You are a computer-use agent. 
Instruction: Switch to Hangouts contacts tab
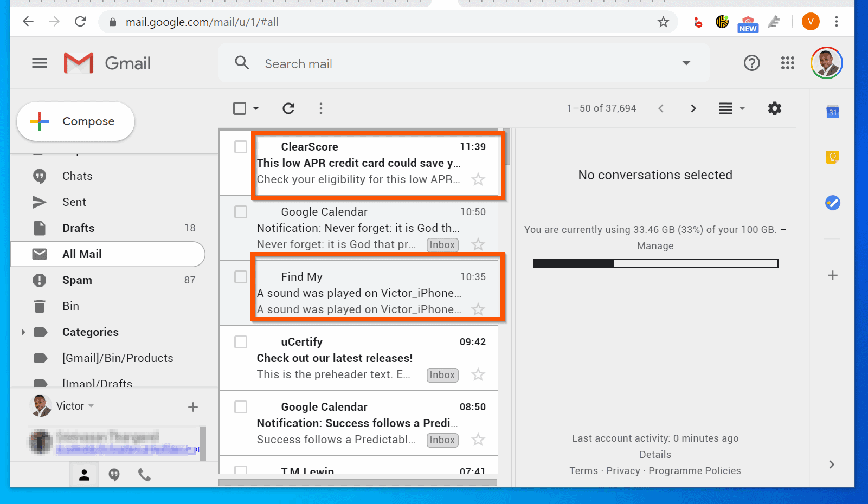pos(84,475)
